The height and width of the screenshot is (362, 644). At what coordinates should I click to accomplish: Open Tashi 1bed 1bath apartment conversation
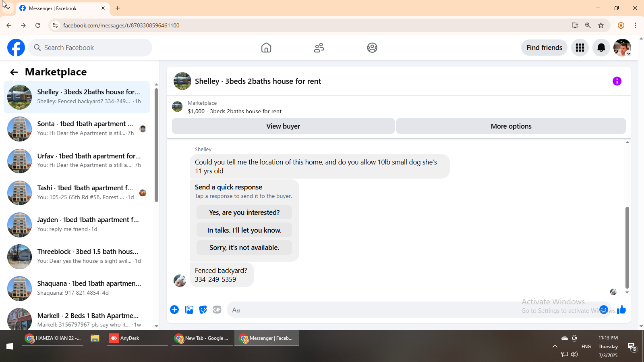(x=77, y=193)
